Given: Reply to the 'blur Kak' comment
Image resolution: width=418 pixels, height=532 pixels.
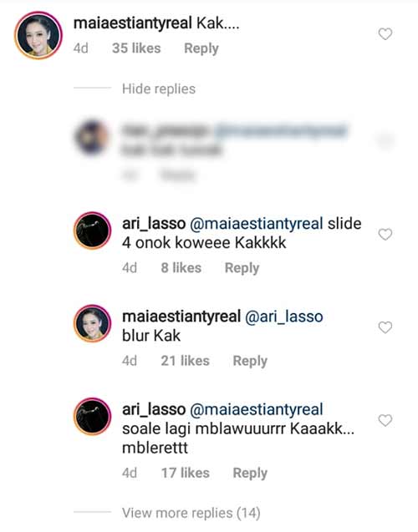Looking at the screenshot, I should click(x=250, y=361).
